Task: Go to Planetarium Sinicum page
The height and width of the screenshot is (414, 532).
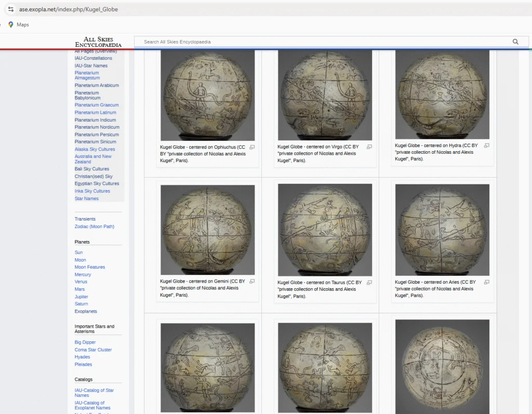Action: click(x=96, y=142)
